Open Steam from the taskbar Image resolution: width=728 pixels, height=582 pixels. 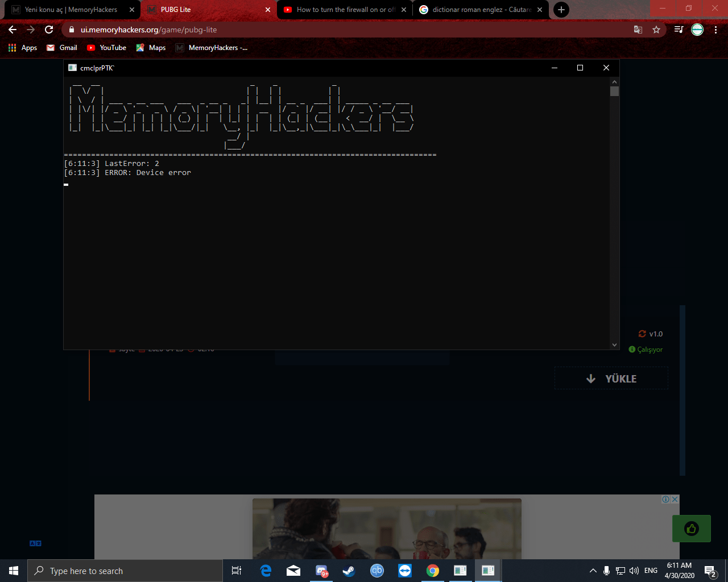349,571
